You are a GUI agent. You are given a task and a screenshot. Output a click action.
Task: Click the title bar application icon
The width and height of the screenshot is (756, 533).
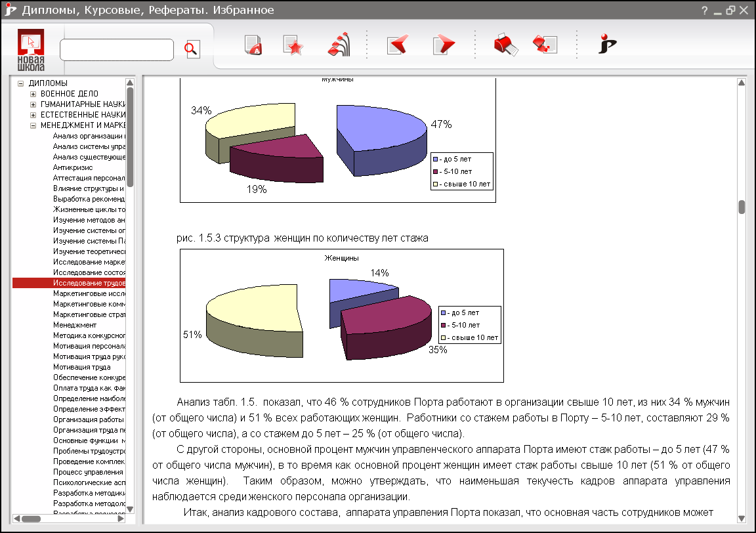pos(10,10)
